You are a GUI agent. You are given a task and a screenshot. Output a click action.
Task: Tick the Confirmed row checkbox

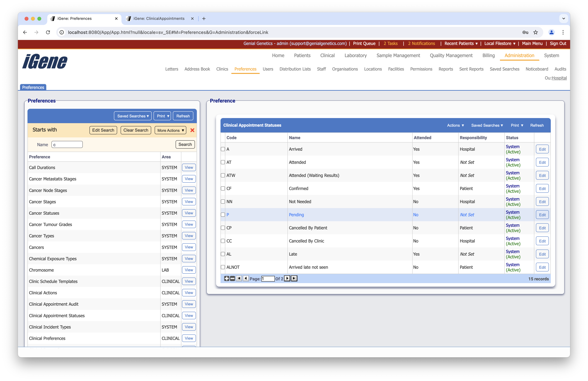[x=223, y=188]
